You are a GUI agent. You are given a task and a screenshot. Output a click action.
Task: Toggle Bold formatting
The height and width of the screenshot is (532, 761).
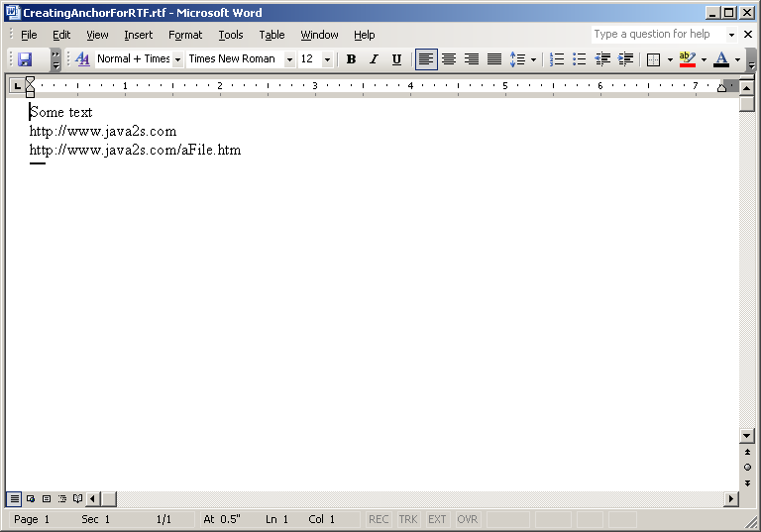[x=351, y=59]
